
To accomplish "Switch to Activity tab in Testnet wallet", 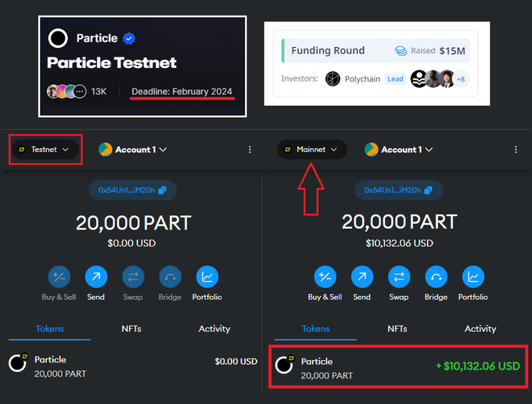I will click(214, 329).
